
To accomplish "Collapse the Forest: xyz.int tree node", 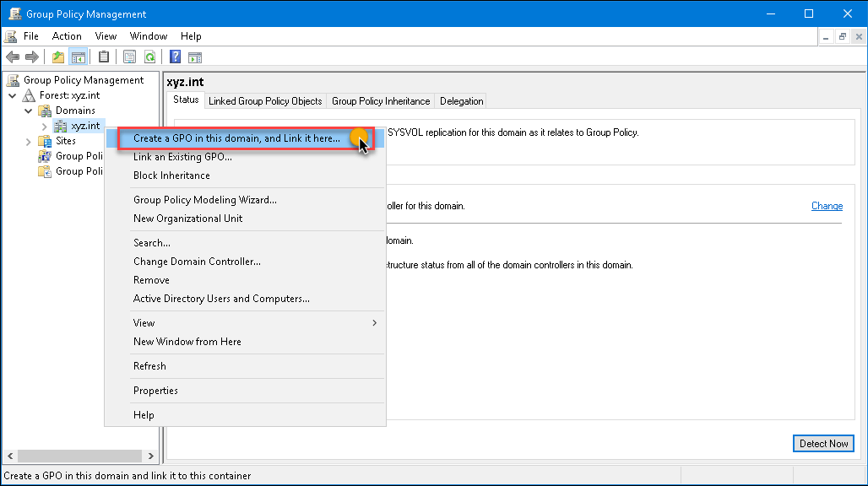I will click(x=12, y=95).
